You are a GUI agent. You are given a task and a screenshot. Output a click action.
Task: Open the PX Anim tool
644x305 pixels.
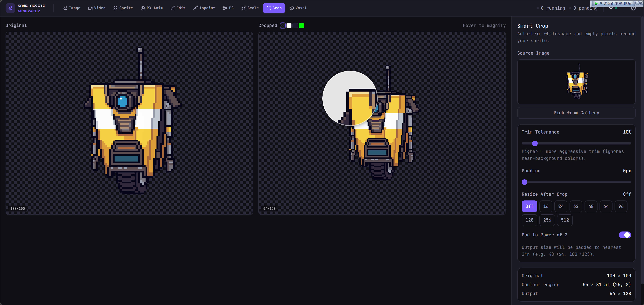[x=151, y=8]
